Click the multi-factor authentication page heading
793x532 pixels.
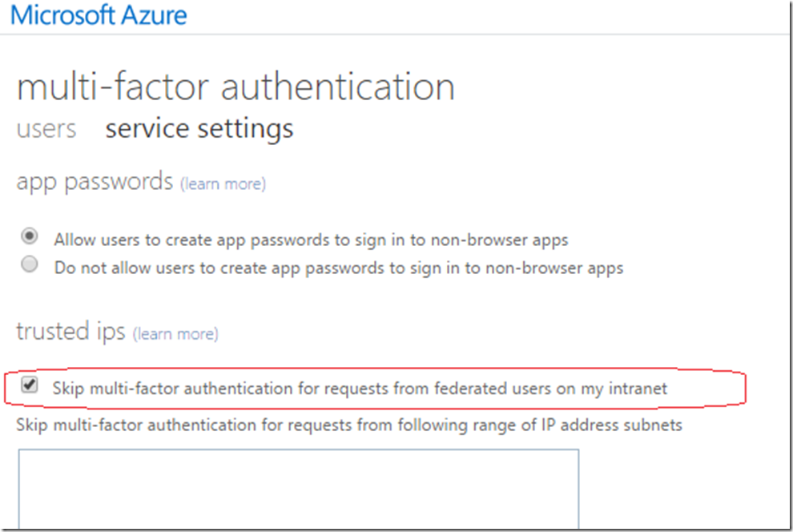click(235, 87)
